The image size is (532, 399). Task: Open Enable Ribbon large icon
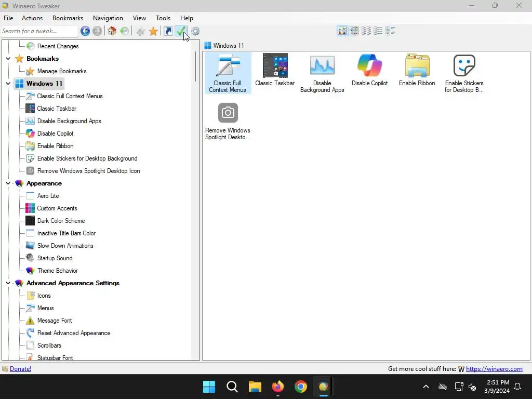(417, 70)
